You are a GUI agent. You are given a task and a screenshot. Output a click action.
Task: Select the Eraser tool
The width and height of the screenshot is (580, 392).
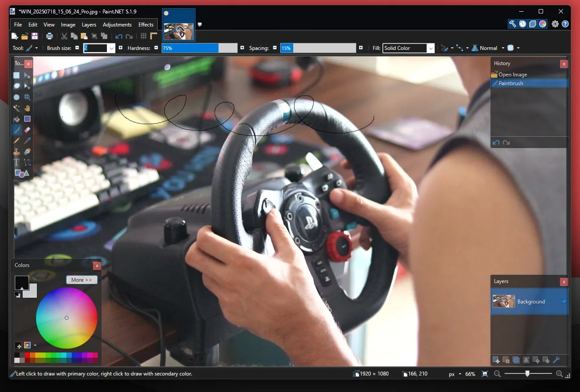(x=27, y=129)
